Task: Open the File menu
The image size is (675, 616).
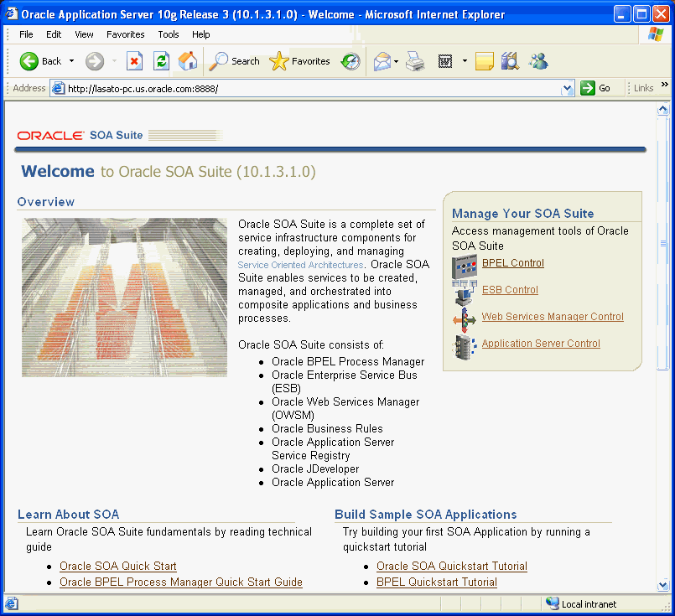Action: [26, 34]
